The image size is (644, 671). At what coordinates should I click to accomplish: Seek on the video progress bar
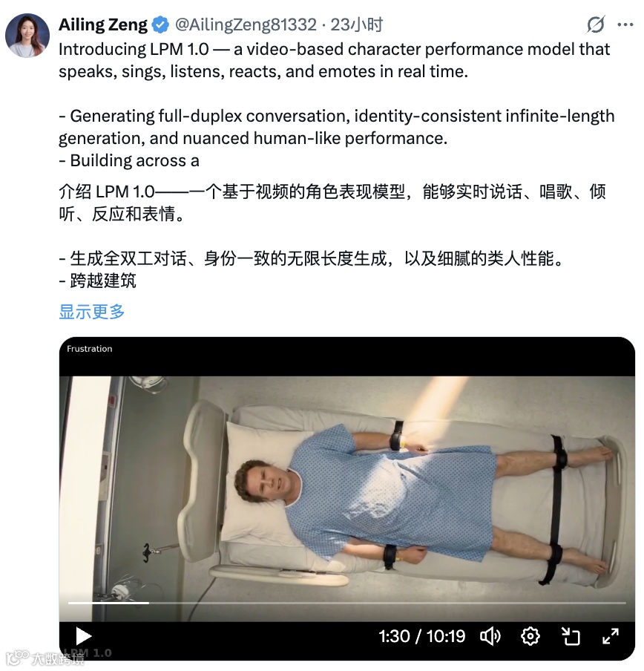point(346,603)
